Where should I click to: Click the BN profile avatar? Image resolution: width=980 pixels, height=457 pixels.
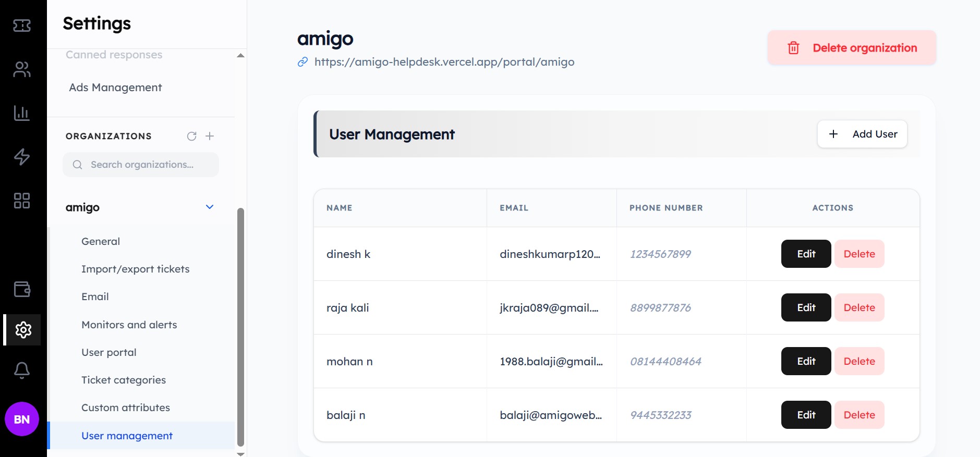pyautogui.click(x=22, y=419)
